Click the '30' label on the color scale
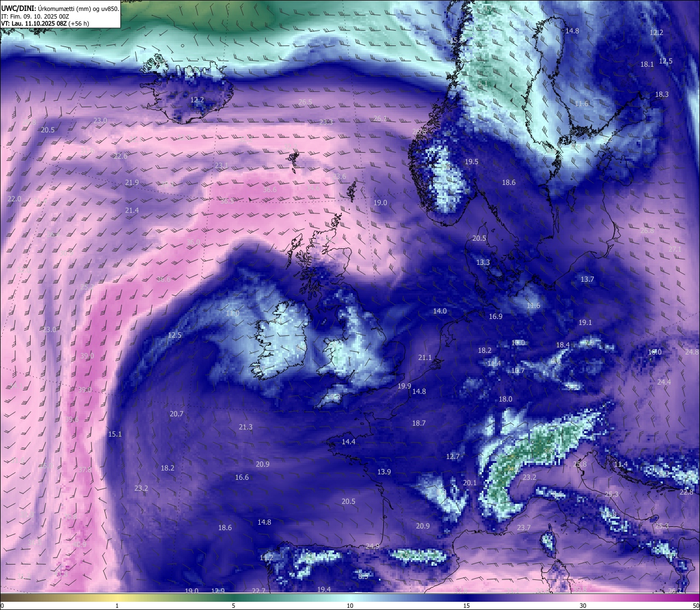The image size is (700, 610). [x=583, y=606]
